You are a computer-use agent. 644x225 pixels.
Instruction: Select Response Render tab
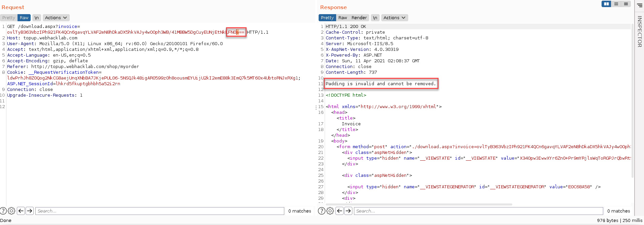click(359, 18)
